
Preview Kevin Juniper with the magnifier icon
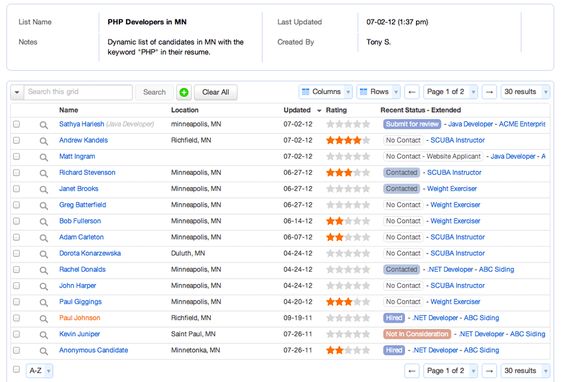coord(43,335)
